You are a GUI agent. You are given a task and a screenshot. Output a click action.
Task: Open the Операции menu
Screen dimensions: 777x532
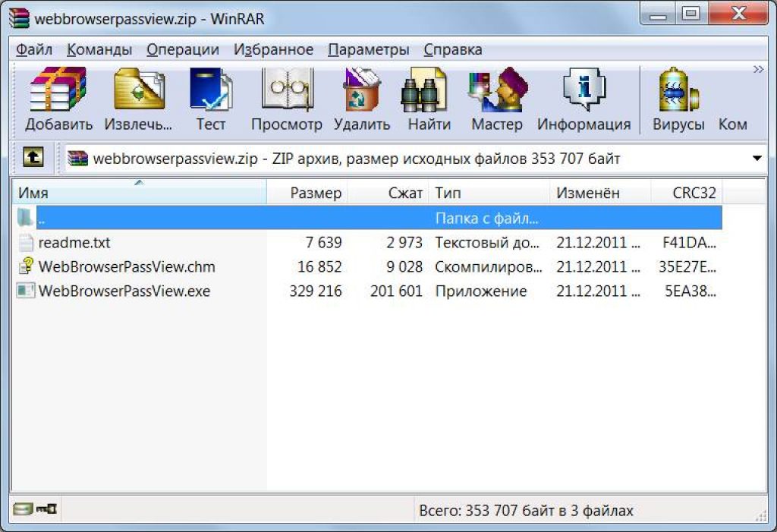(183, 49)
